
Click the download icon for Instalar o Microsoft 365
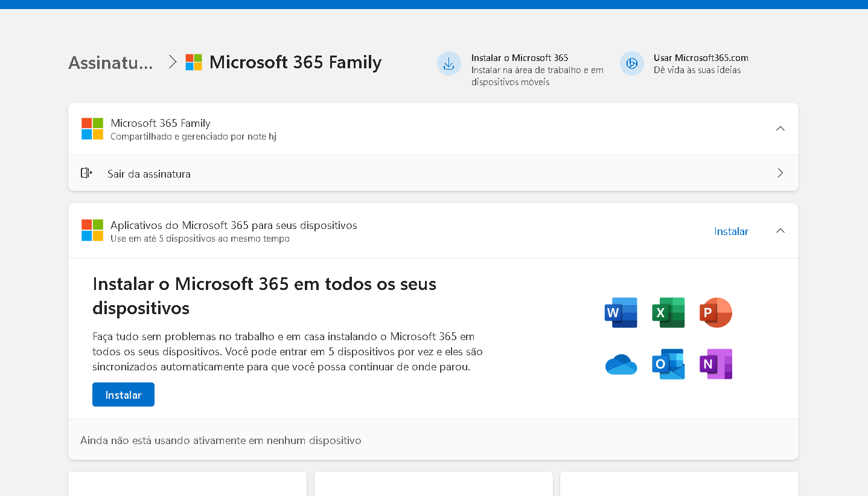click(448, 63)
